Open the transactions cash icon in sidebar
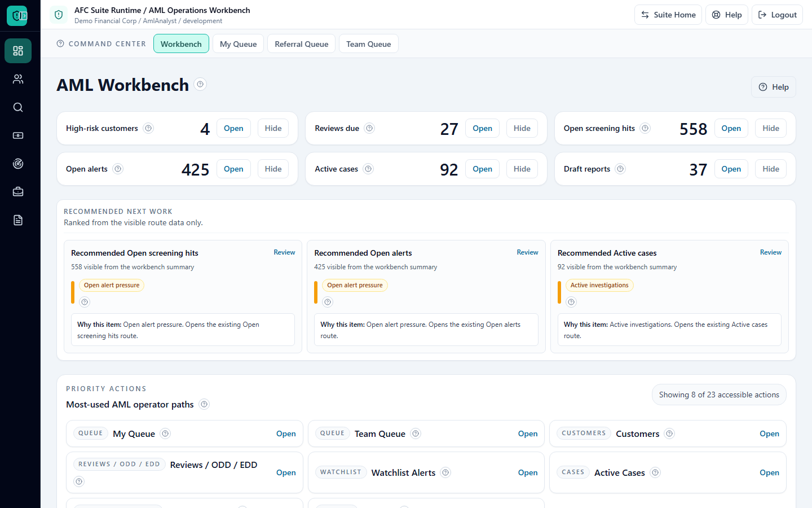812x508 pixels. coord(18,135)
